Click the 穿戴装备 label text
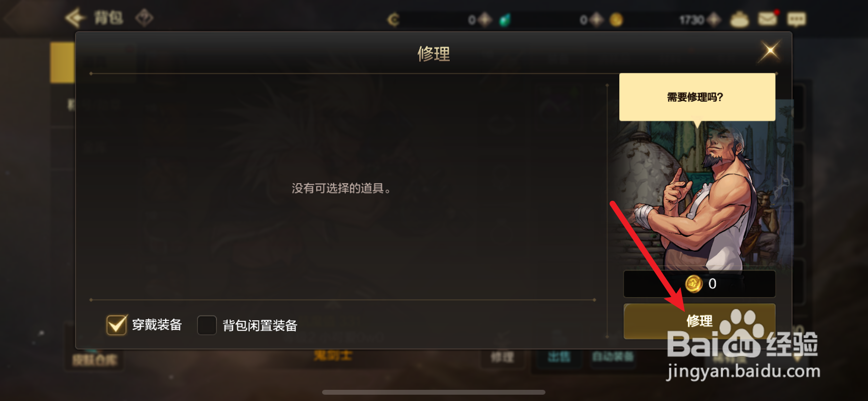 pos(157,325)
